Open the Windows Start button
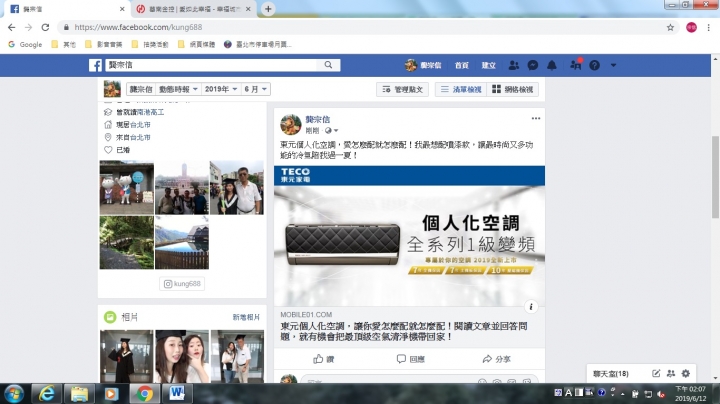This screenshot has height=404, width=720. pyautogui.click(x=14, y=393)
